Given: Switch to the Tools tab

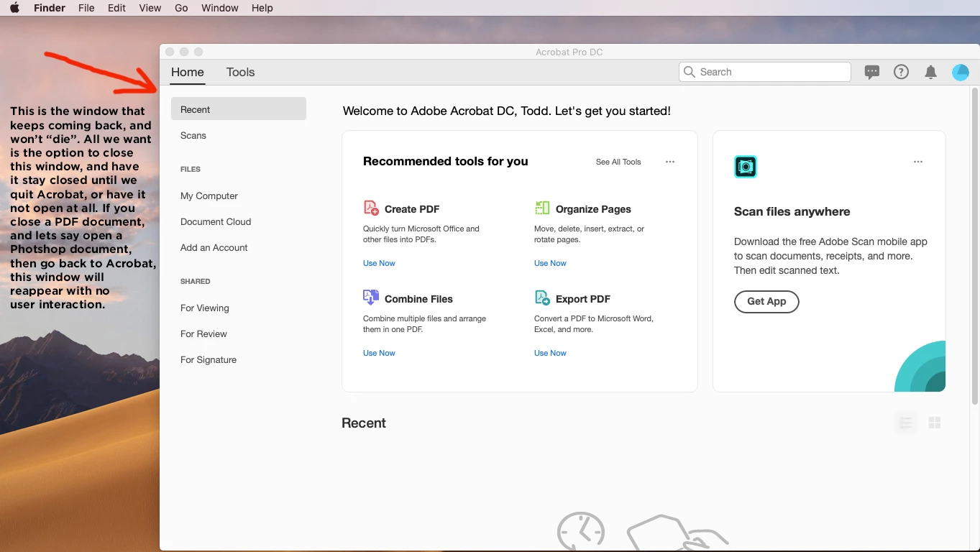Looking at the screenshot, I should 241,72.
